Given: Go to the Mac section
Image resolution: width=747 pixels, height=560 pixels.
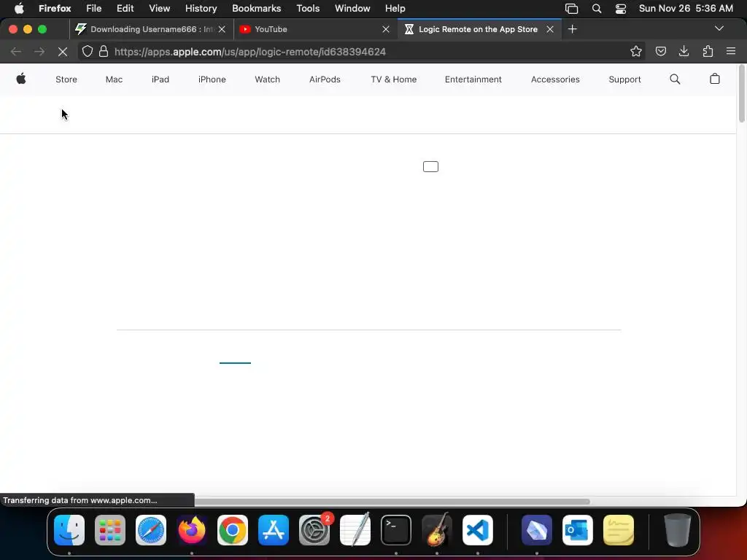Looking at the screenshot, I should tap(114, 79).
